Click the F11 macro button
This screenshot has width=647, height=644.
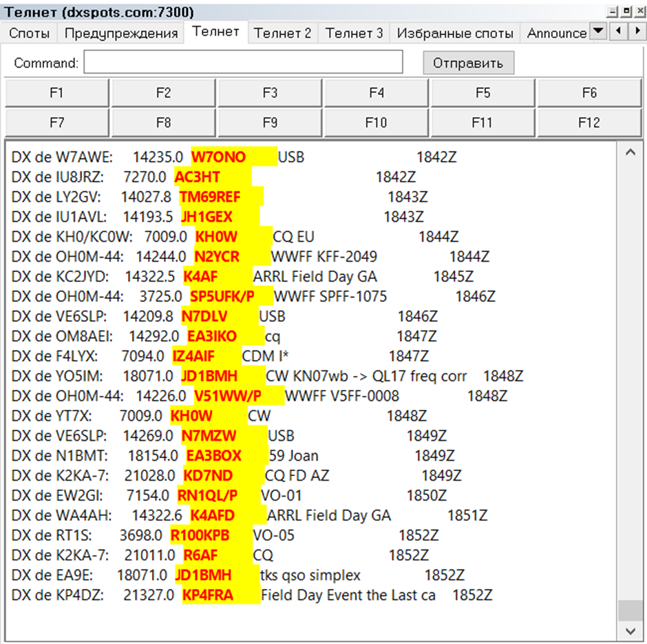482,123
